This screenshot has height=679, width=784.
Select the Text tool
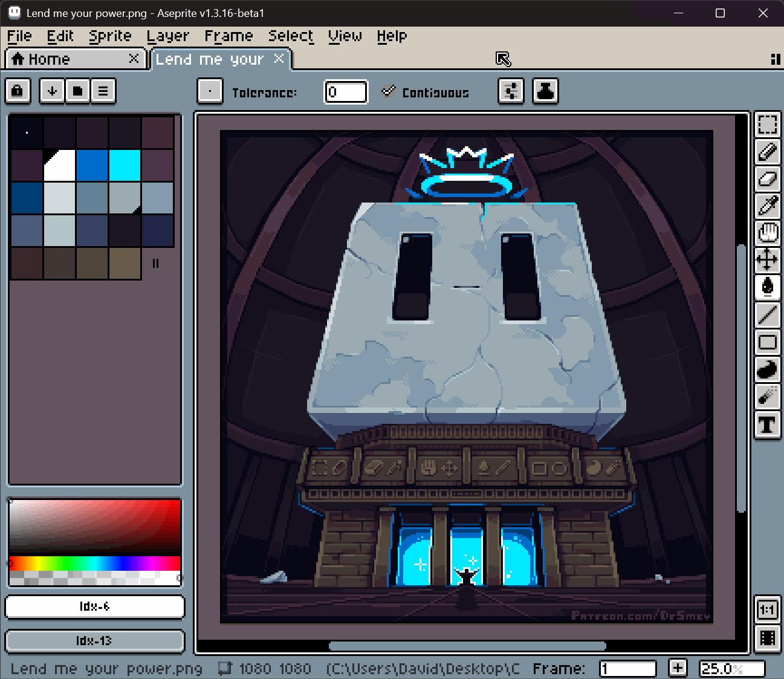pyautogui.click(x=767, y=424)
